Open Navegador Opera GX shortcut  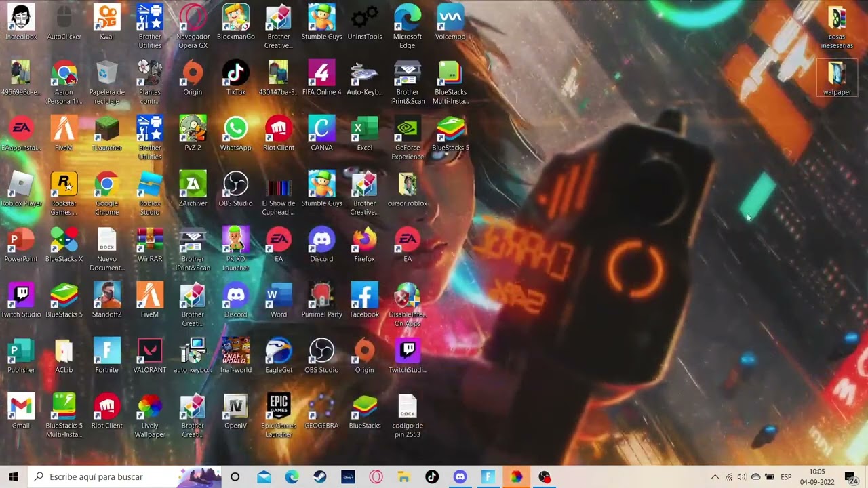tap(193, 26)
